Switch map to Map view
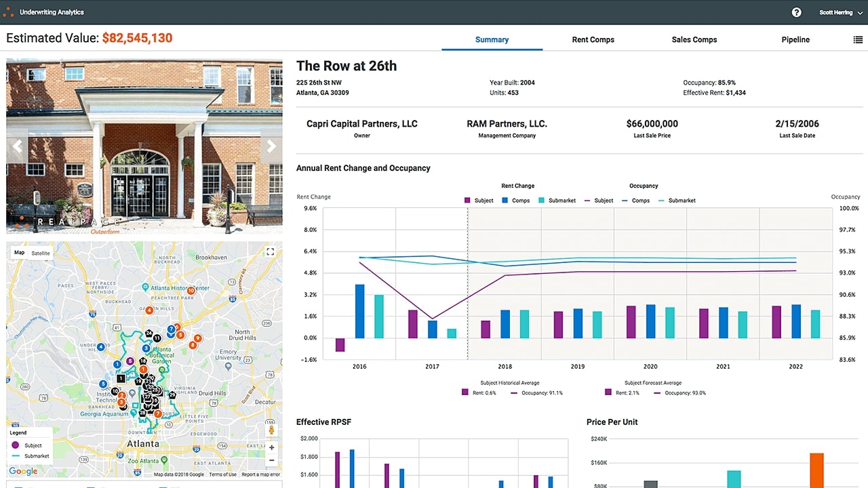 click(x=20, y=253)
